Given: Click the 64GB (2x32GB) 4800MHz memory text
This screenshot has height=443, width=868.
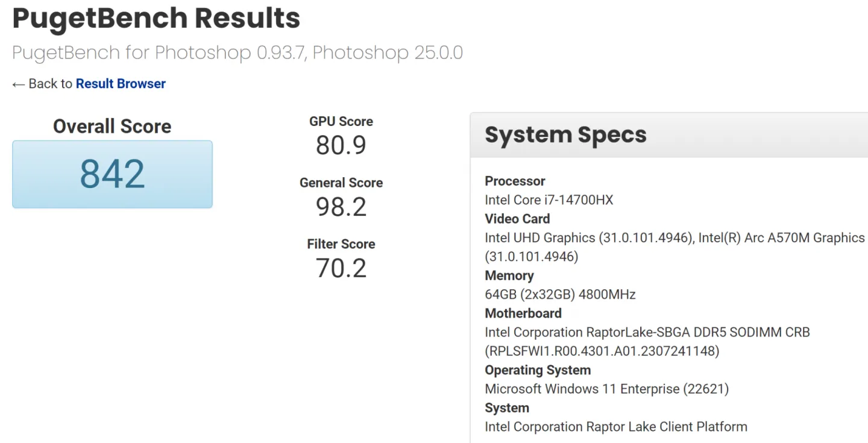Looking at the screenshot, I should [560, 295].
